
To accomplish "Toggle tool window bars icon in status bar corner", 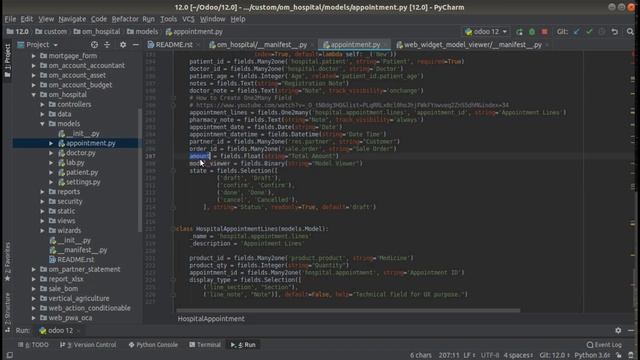I will [x=9, y=356].
